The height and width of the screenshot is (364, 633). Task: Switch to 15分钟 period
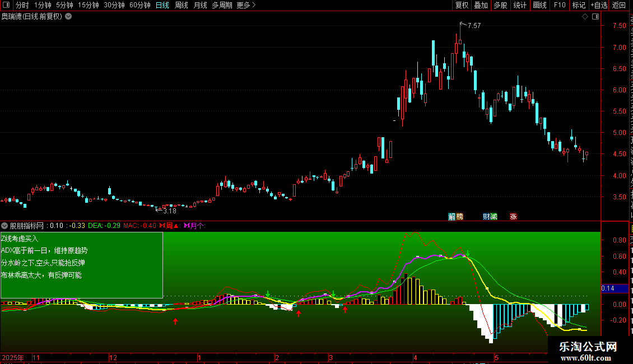89,5
